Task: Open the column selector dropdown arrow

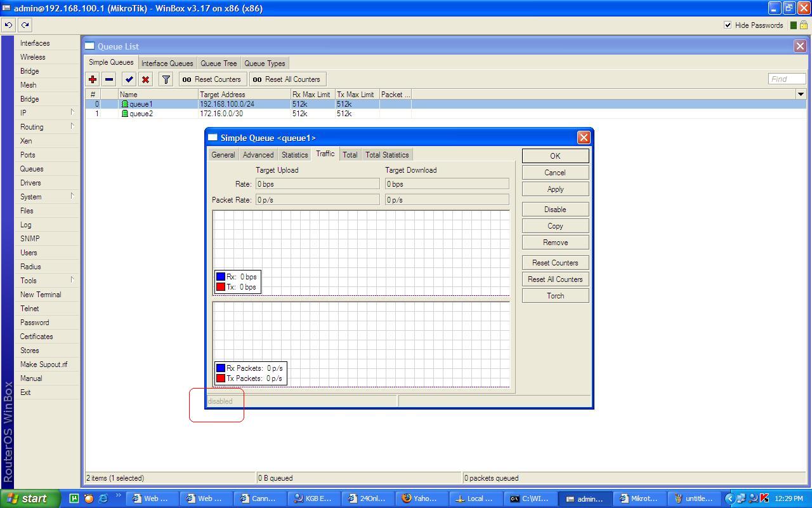Action: (801, 94)
